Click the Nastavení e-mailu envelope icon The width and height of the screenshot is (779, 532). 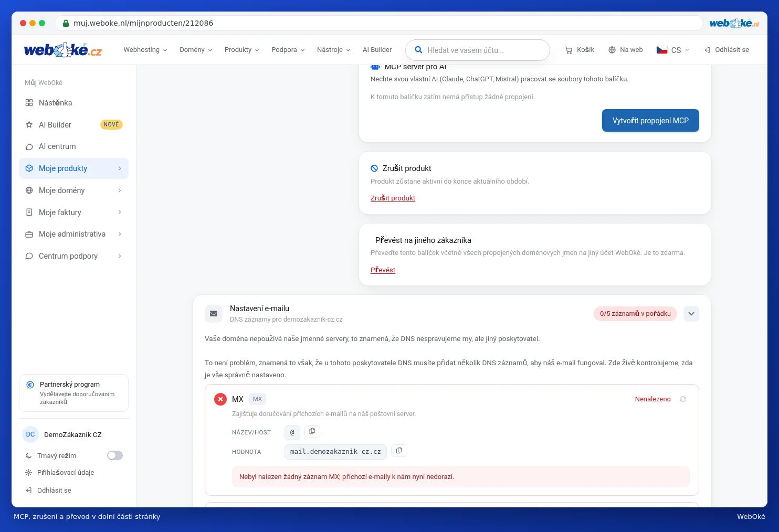click(x=214, y=314)
